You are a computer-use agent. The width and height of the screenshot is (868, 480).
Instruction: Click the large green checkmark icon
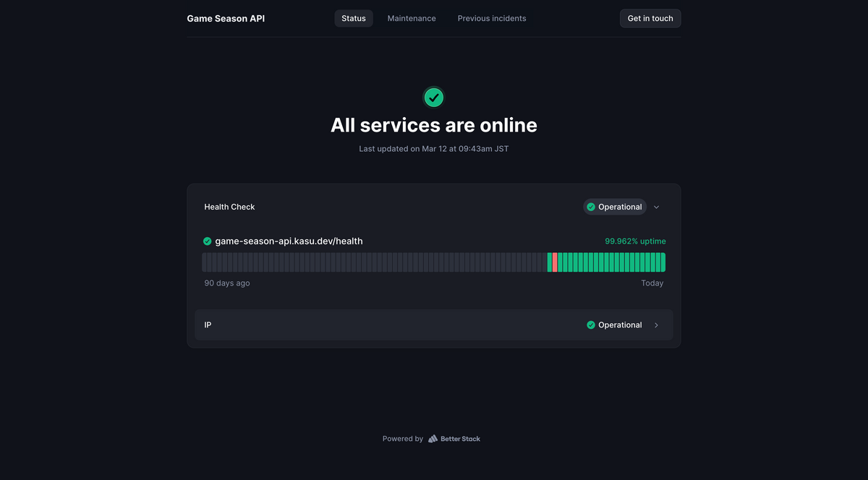433,97
